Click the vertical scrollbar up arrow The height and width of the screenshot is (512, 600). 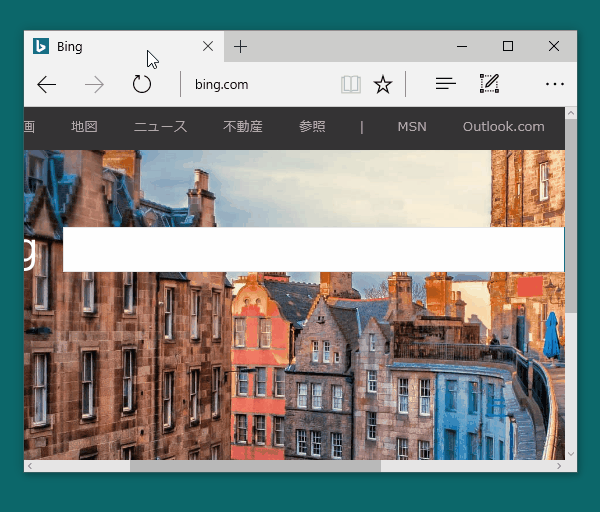(571, 113)
